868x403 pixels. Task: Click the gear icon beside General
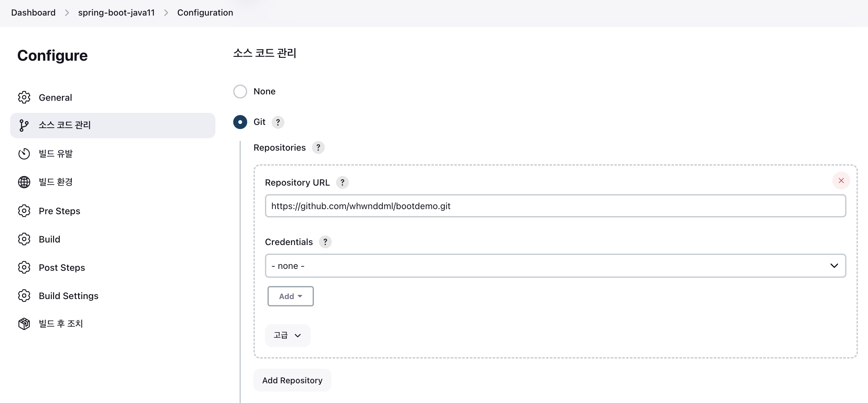pyautogui.click(x=24, y=97)
